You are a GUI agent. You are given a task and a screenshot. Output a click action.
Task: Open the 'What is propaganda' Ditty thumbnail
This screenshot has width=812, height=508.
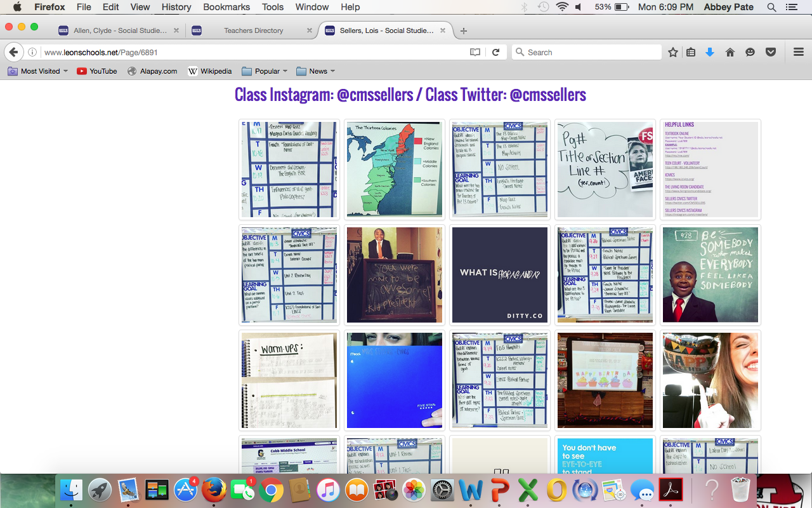click(x=500, y=275)
